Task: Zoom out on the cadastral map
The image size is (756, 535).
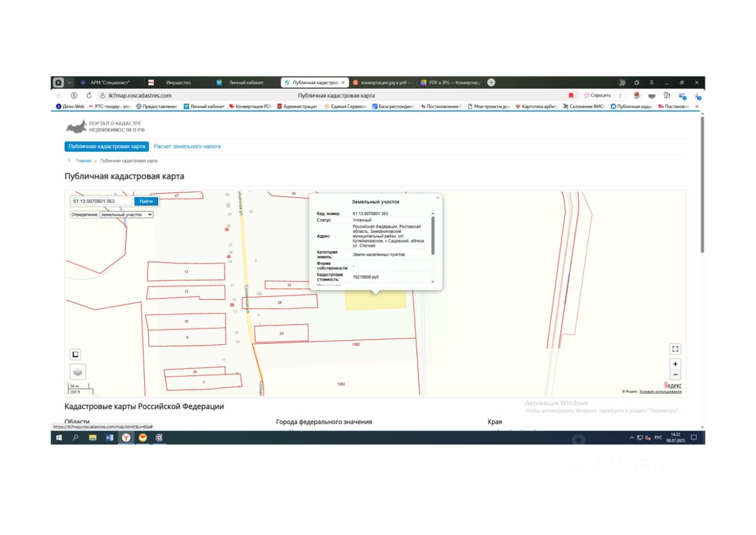Action: (x=675, y=374)
